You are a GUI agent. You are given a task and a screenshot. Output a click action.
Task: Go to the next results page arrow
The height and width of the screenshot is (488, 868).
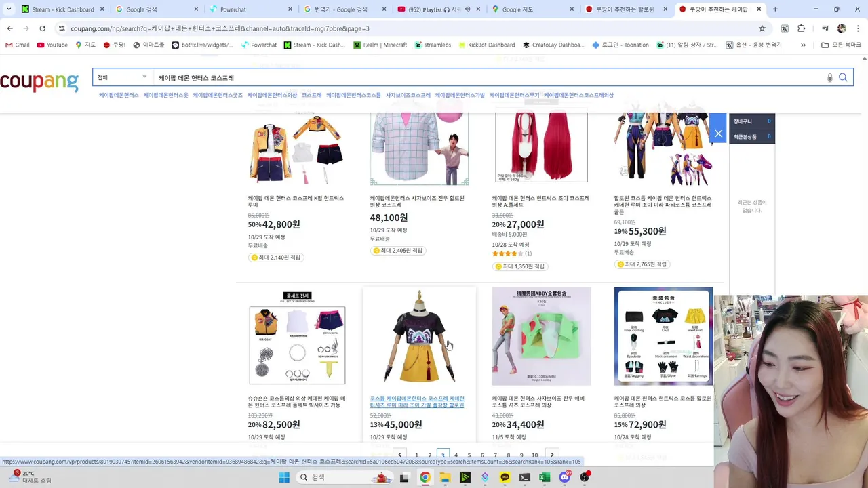tap(552, 455)
